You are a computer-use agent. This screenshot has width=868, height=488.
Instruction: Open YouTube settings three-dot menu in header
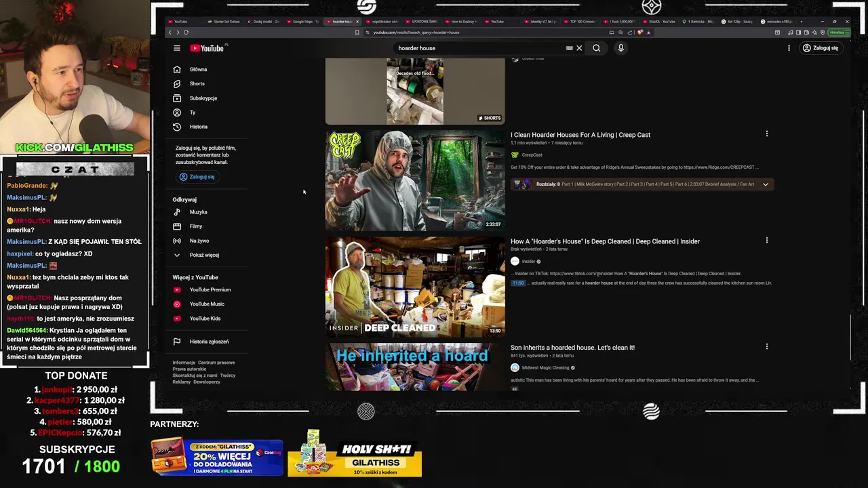[789, 48]
